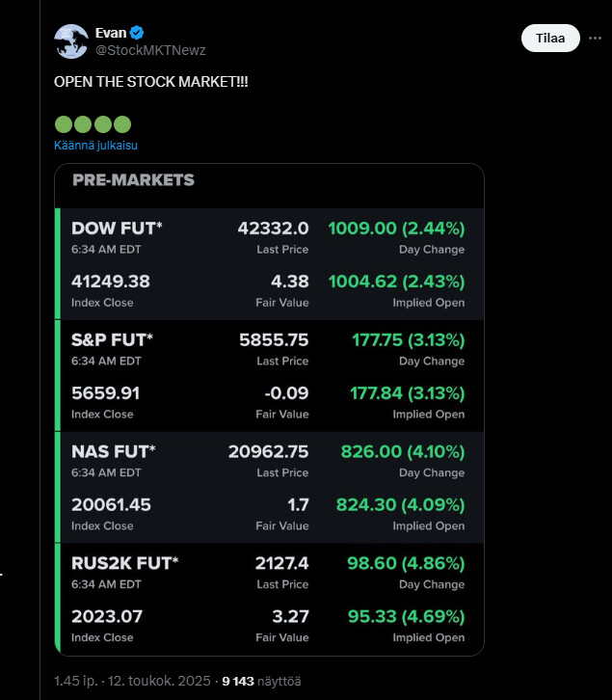Click the 9 143 näyttöä view count
This screenshot has height=700, width=612.
click(261, 682)
